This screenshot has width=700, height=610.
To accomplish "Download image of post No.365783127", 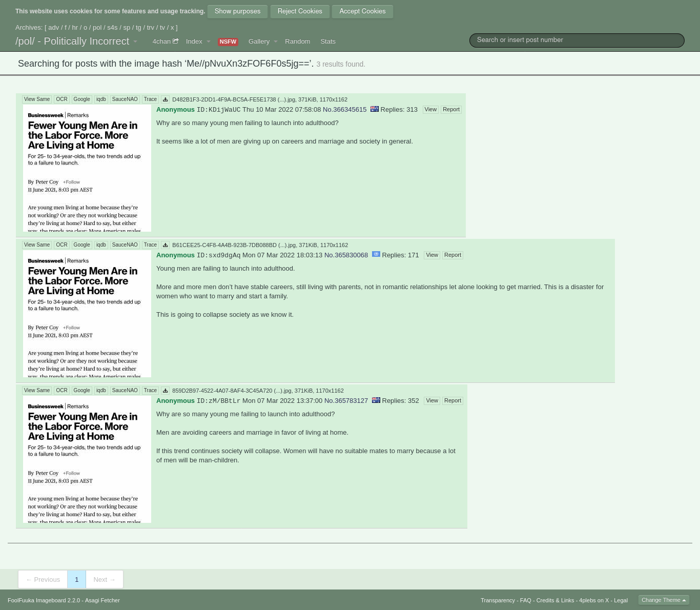I will click(165, 391).
